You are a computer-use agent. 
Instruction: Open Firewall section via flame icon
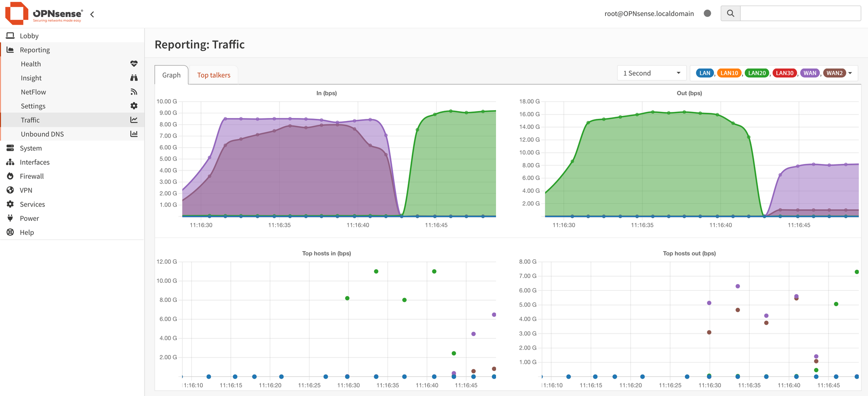click(10, 176)
